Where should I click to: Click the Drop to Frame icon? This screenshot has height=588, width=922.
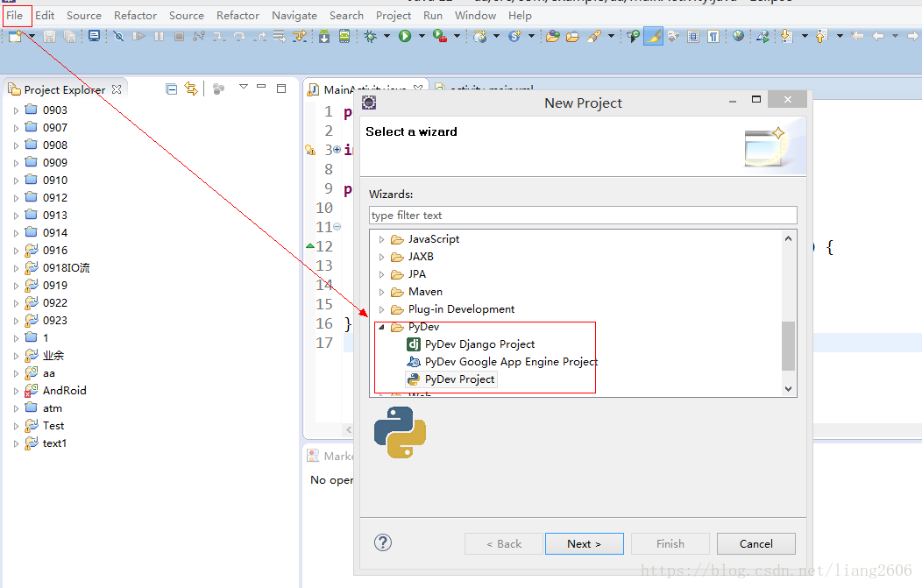tap(280, 37)
